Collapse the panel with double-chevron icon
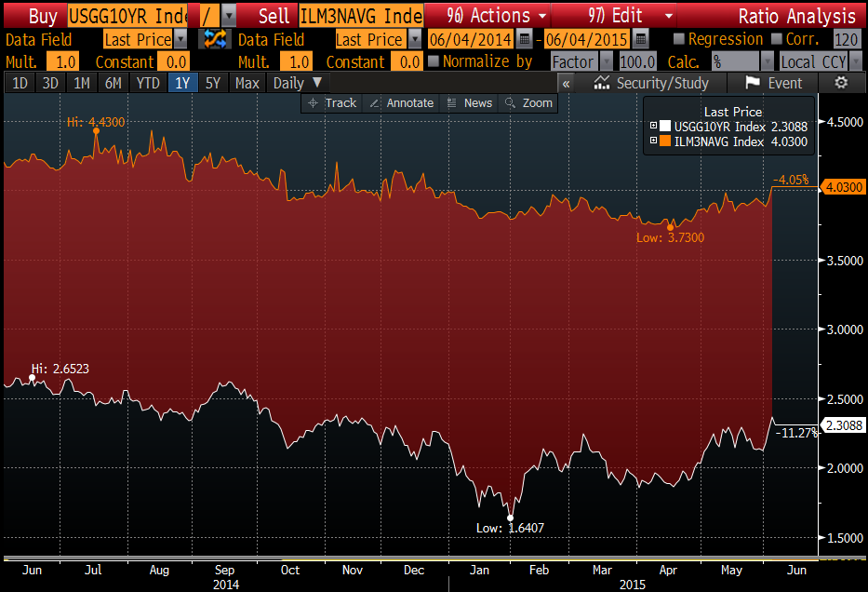 click(x=566, y=83)
